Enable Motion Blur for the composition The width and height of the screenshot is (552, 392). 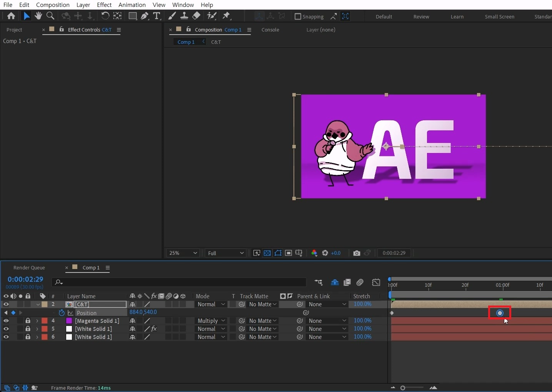click(x=360, y=282)
